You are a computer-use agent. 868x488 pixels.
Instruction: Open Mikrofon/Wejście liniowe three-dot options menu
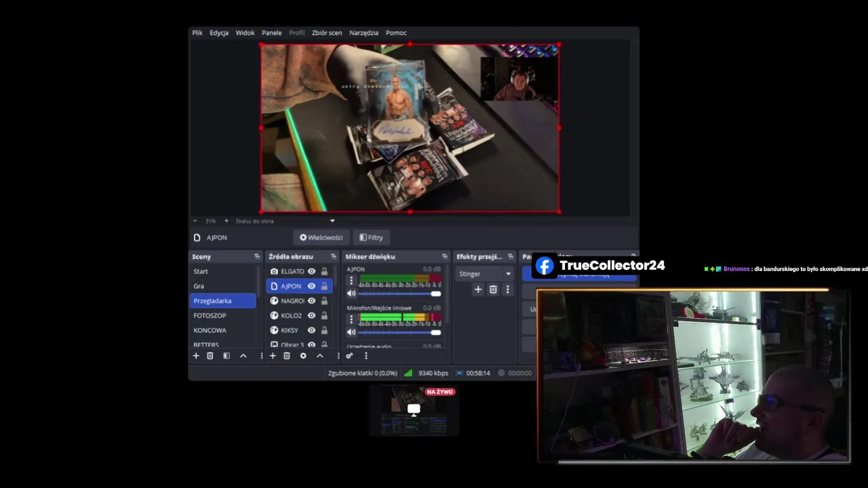pyautogui.click(x=351, y=319)
